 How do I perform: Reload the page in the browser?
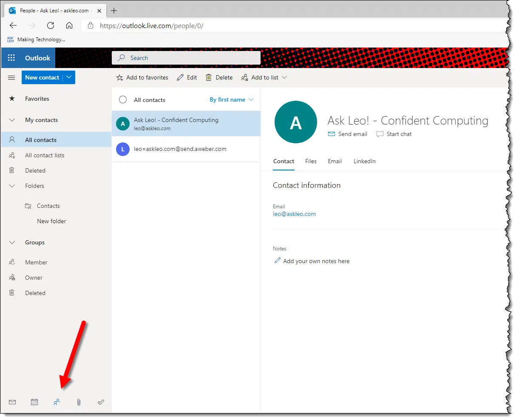pos(51,26)
